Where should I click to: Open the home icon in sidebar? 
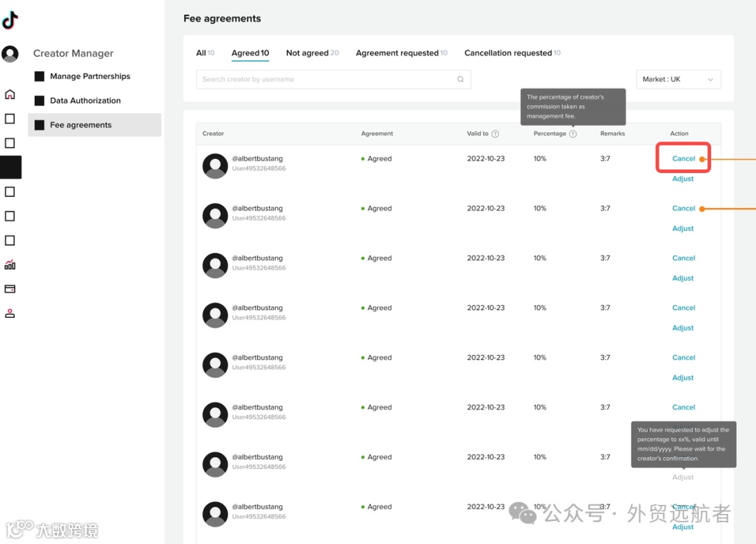(10, 95)
